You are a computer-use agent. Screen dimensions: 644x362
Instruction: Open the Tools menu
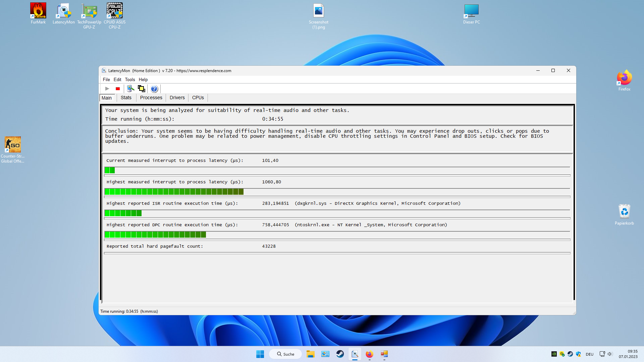point(130,79)
